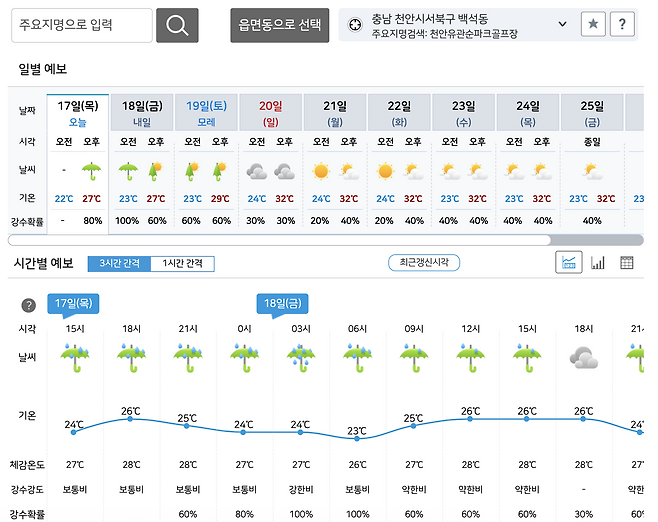Click the 18일(금) hourly timeline marker
Image resolution: width=658 pixels, height=522 pixels.
click(285, 303)
